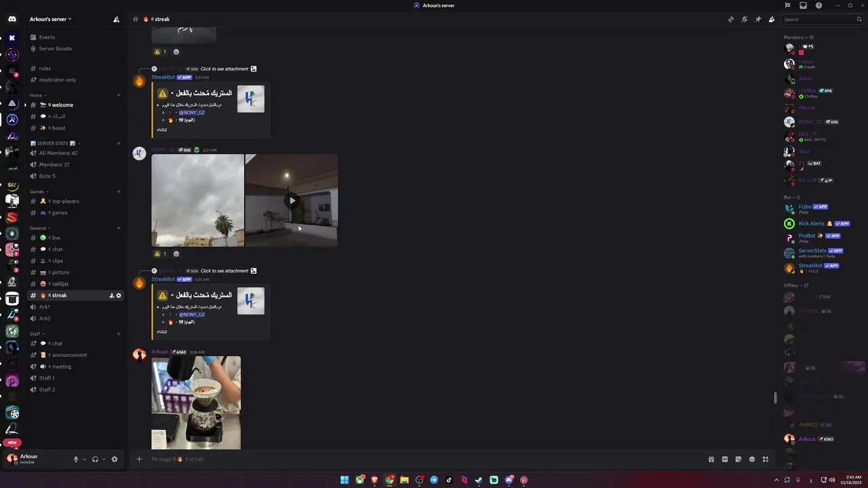The height and width of the screenshot is (488, 868).
Task: Open File Explorer in Windows taskbar
Action: [x=404, y=480]
